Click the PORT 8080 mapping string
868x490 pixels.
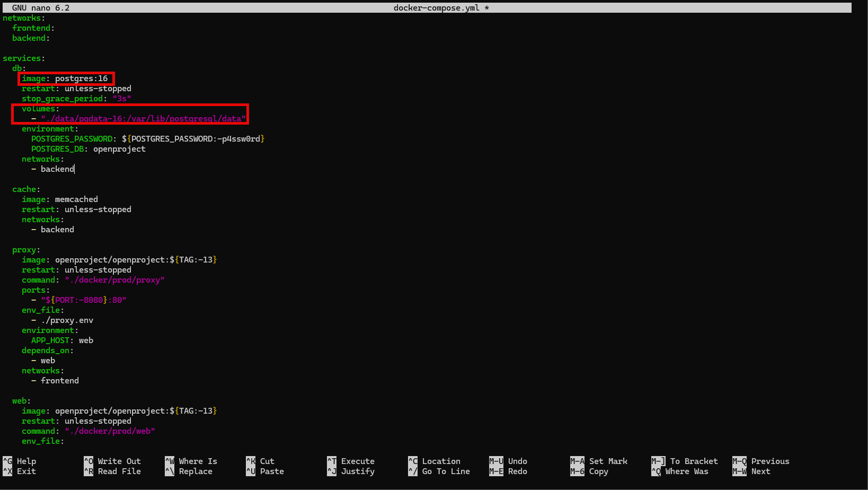point(83,300)
